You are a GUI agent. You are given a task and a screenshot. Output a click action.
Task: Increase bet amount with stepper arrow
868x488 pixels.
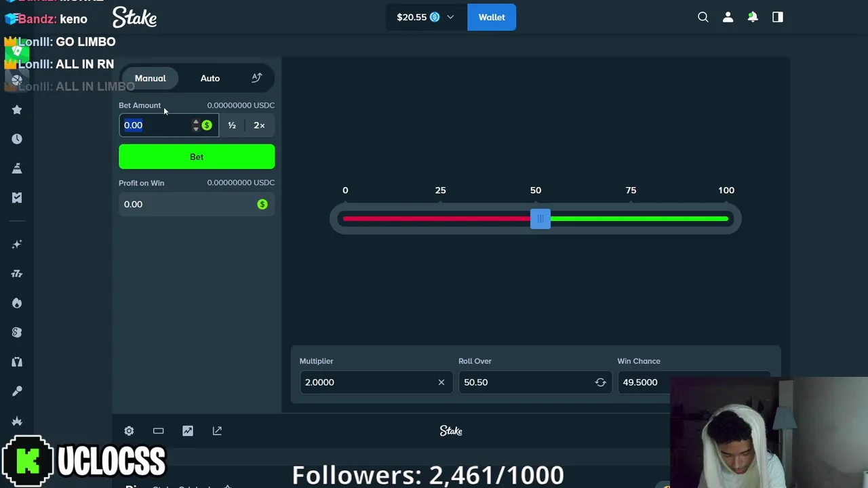[196, 122]
